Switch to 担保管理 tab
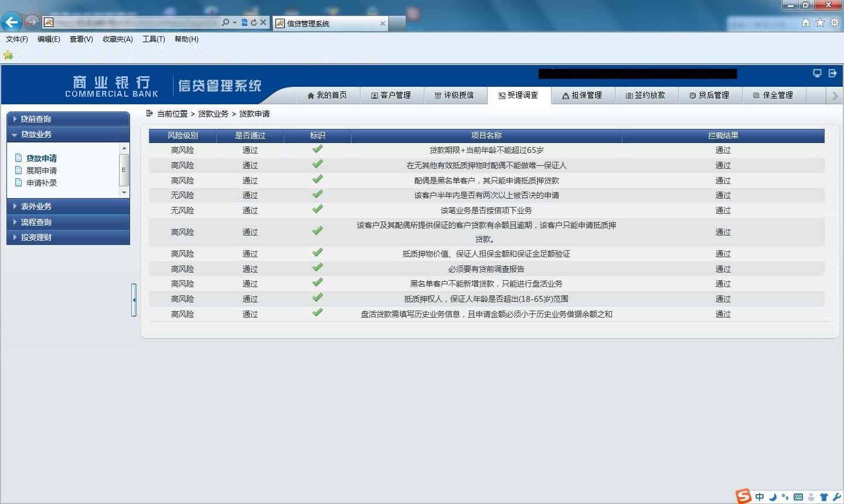844x504 pixels. (x=583, y=95)
